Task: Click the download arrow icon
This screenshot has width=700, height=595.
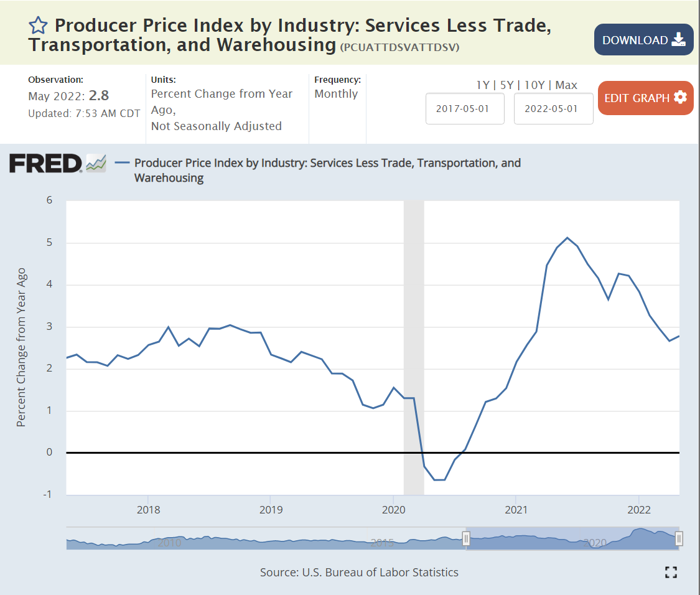Action: coord(678,40)
